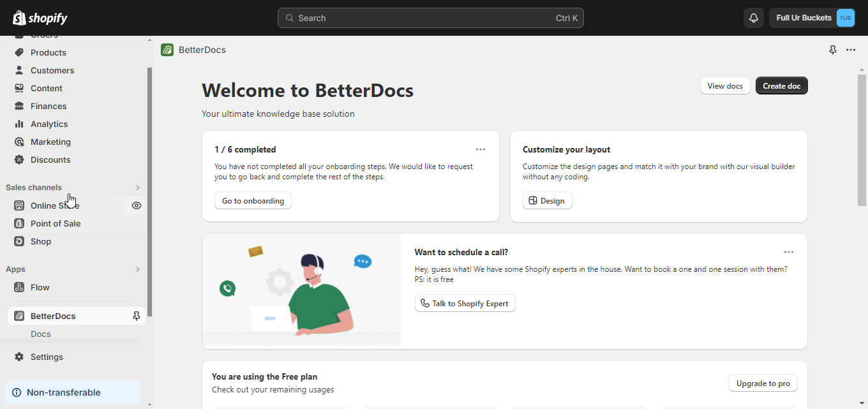Click the Upgrade to pro button

pos(763,383)
